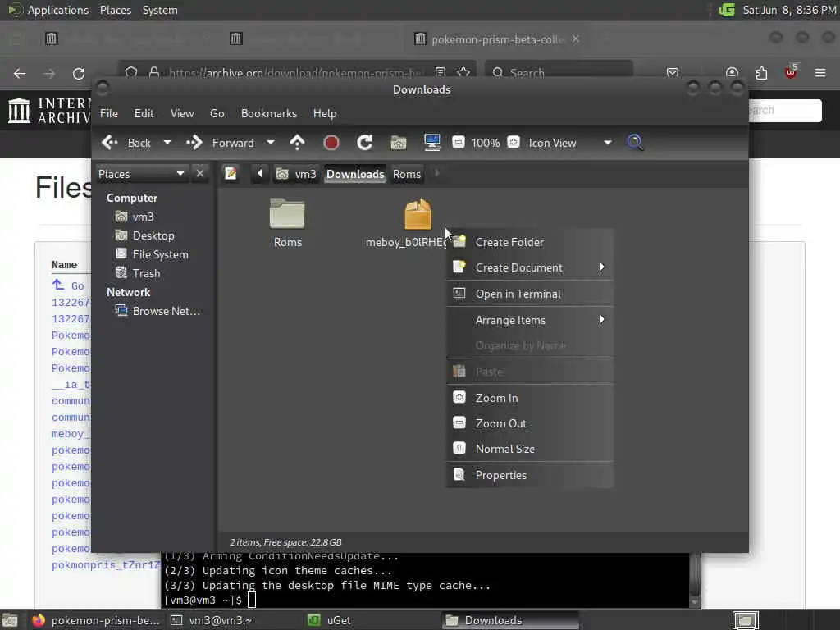Open Properties from the context menu

click(530, 475)
